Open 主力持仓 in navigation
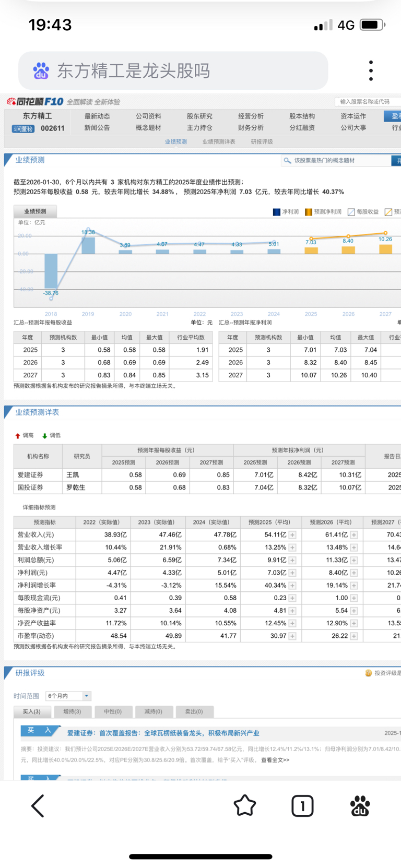The height and width of the screenshot is (868, 401). click(199, 128)
